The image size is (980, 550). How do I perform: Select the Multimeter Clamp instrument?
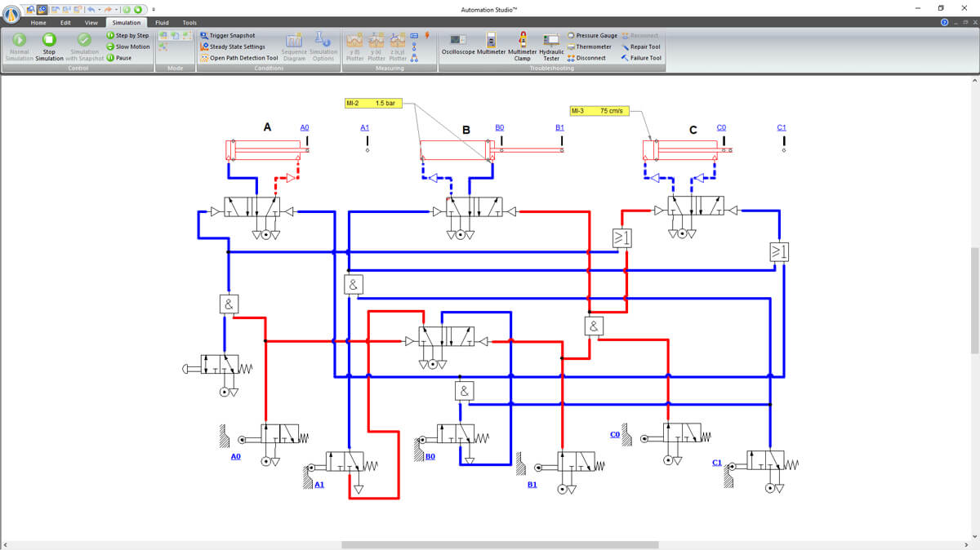(523, 47)
